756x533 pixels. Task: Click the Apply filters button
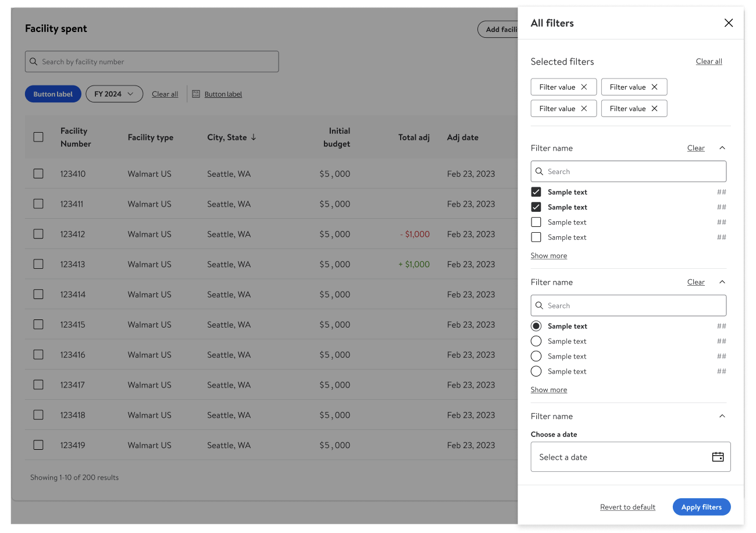pos(701,507)
